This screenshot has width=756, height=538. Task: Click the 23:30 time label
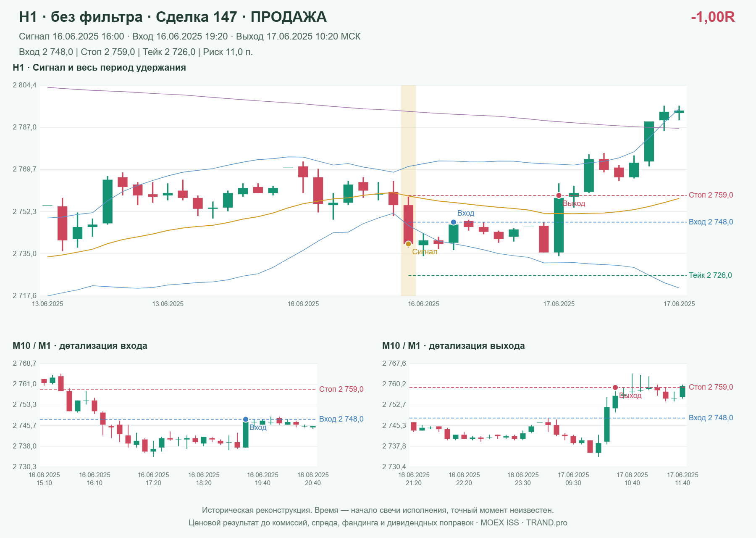[523, 483]
